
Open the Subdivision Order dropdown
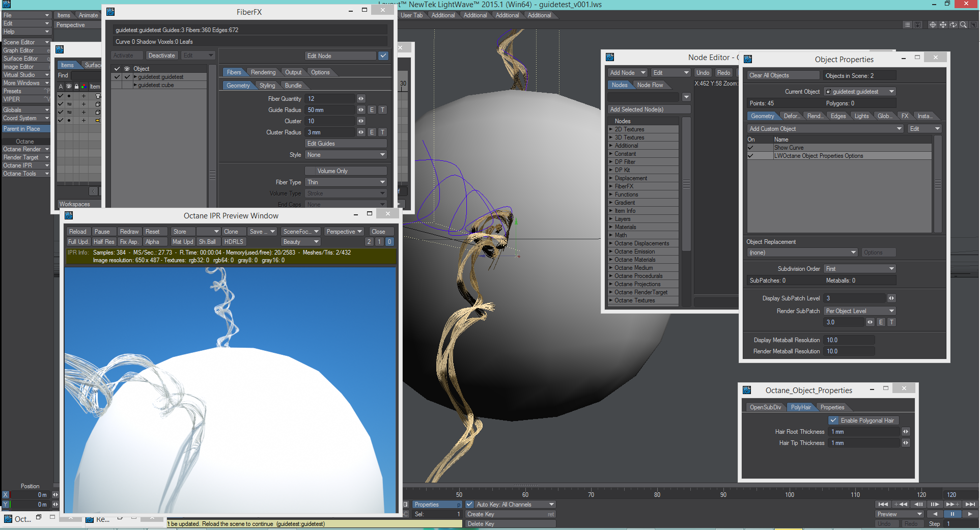[x=860, y=269]
